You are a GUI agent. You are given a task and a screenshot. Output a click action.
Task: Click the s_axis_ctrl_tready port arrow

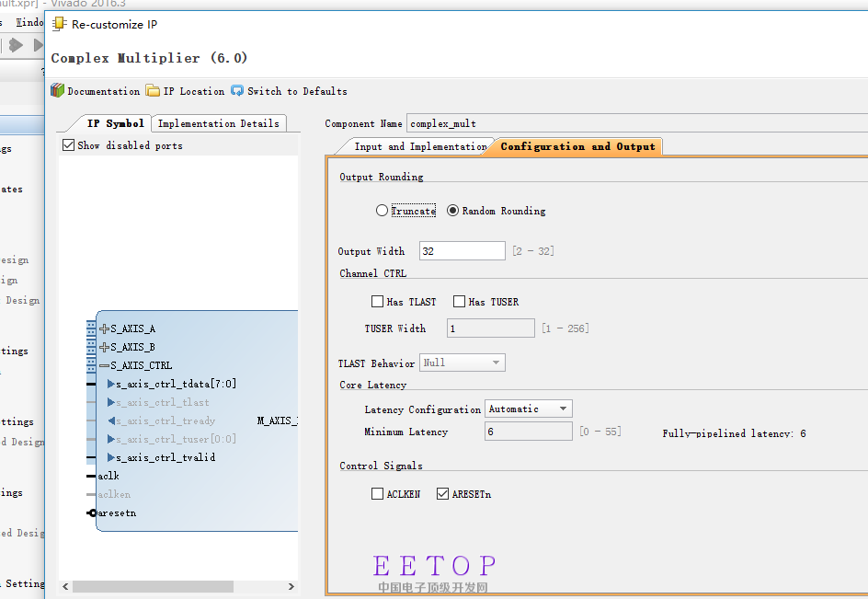point(110,420)
